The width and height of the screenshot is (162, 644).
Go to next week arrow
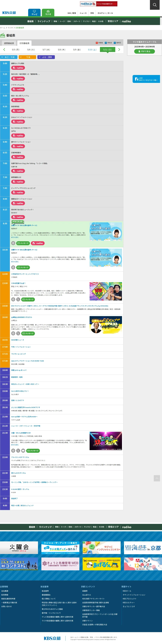(x=119, y=49)
